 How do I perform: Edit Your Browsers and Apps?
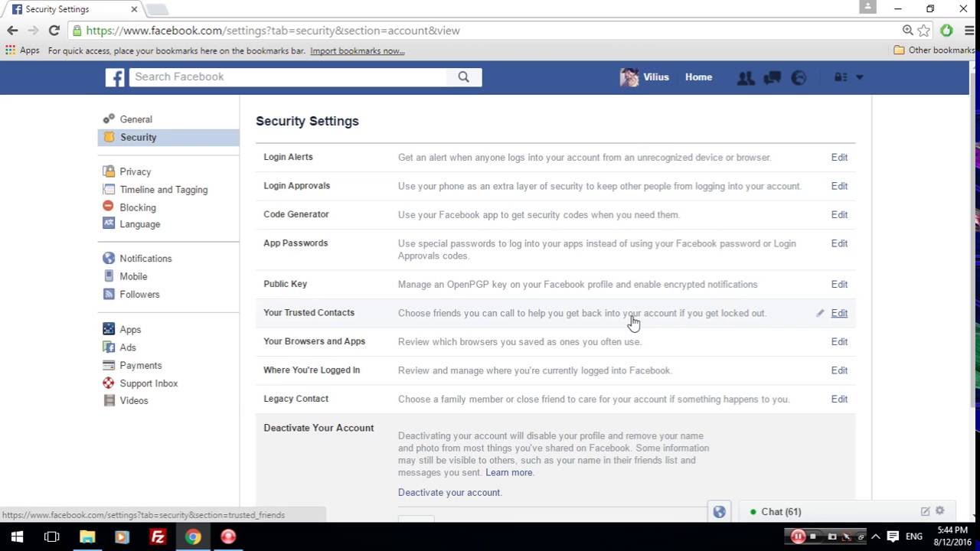pos(839,342)
